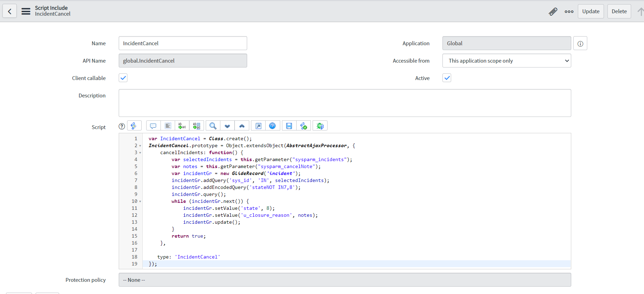The image size is (644, 294).
Task: Click the API Name field
Action: 183,61
